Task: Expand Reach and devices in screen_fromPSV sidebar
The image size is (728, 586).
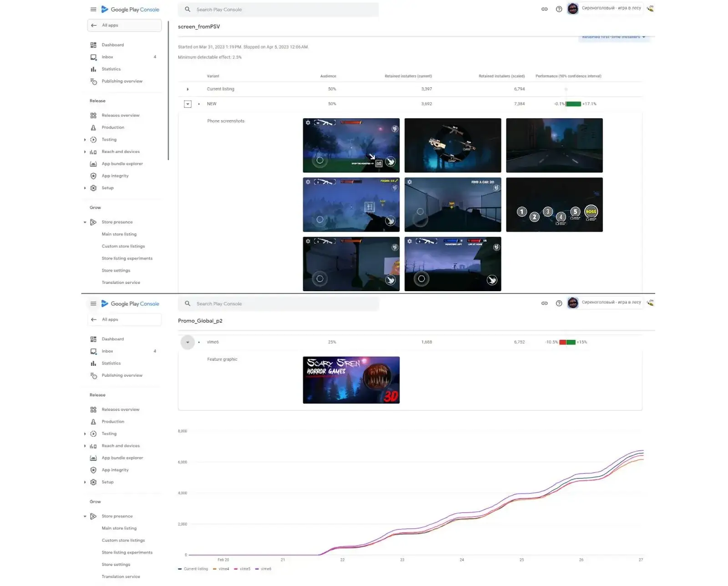Action: [x=85, y=152]
